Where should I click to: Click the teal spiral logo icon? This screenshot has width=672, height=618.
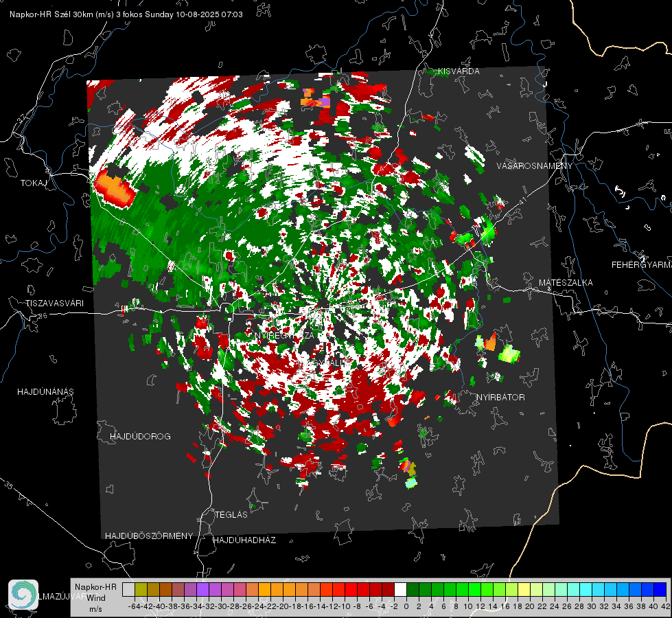(x=23, y=595)
